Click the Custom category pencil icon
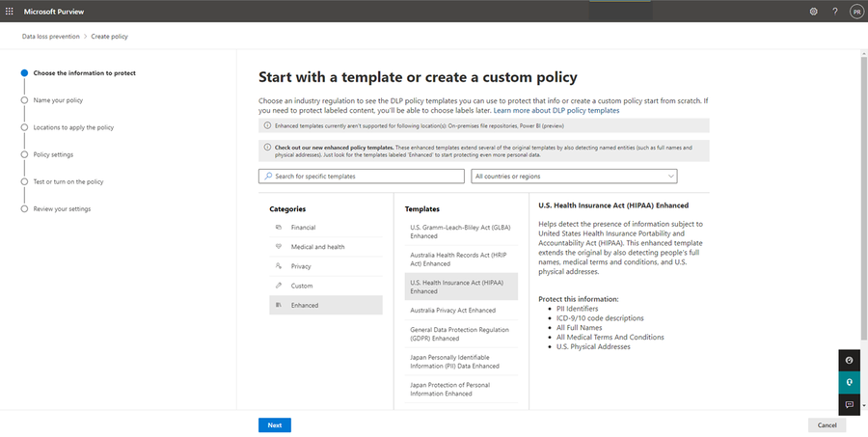 point(279,286)
